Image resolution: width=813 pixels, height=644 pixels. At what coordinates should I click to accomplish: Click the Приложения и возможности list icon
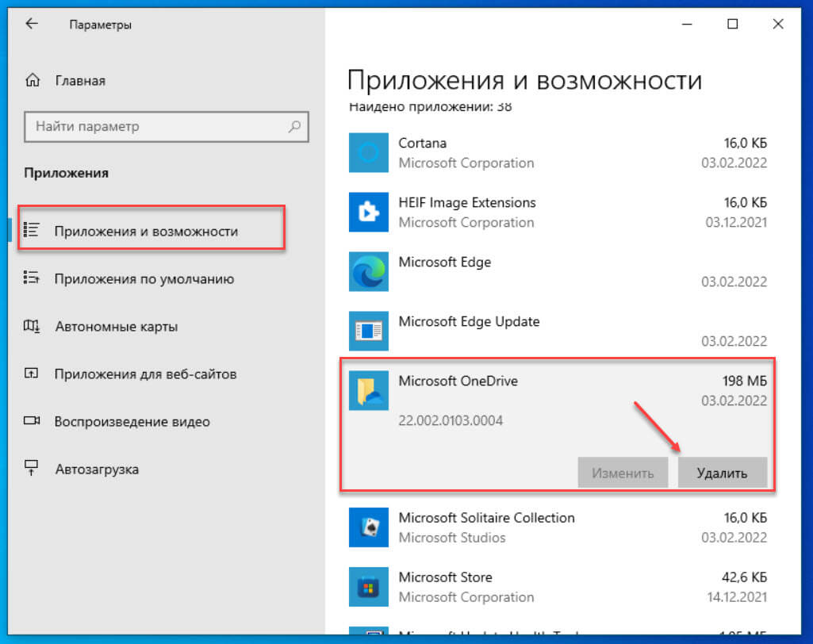click(32, 230)
